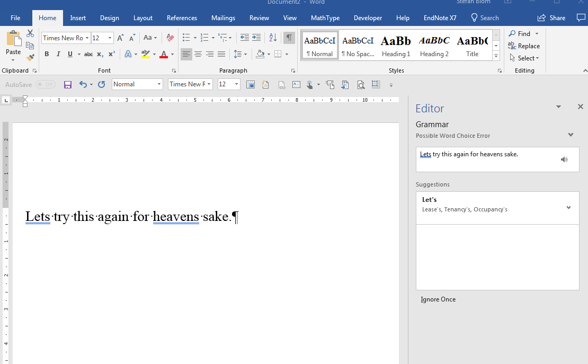Click the Save icon in quick access toolbar
Viewport: 588px width, 364px height.
pyautogui.click(x=68, y=84)
